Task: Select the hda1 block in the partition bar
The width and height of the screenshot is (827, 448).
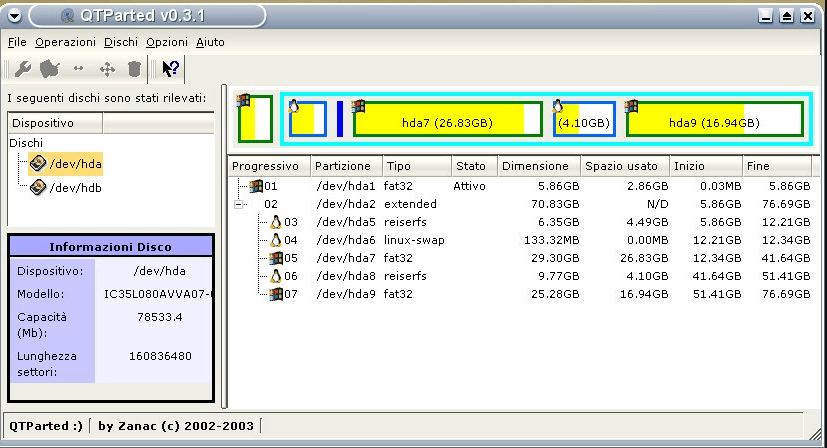Action: tap(255, 119)
